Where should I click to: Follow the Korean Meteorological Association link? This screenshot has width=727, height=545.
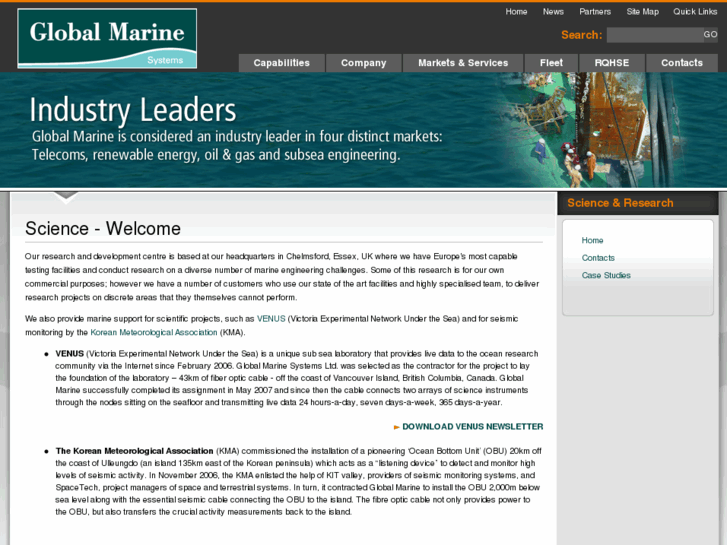point(154,333)
